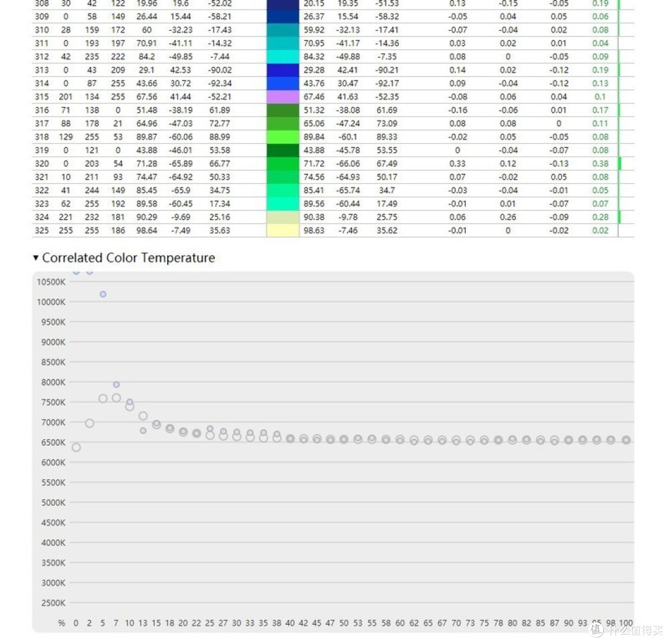
Task: Select the blue color swatch in row 313
Action: (283, 70)
